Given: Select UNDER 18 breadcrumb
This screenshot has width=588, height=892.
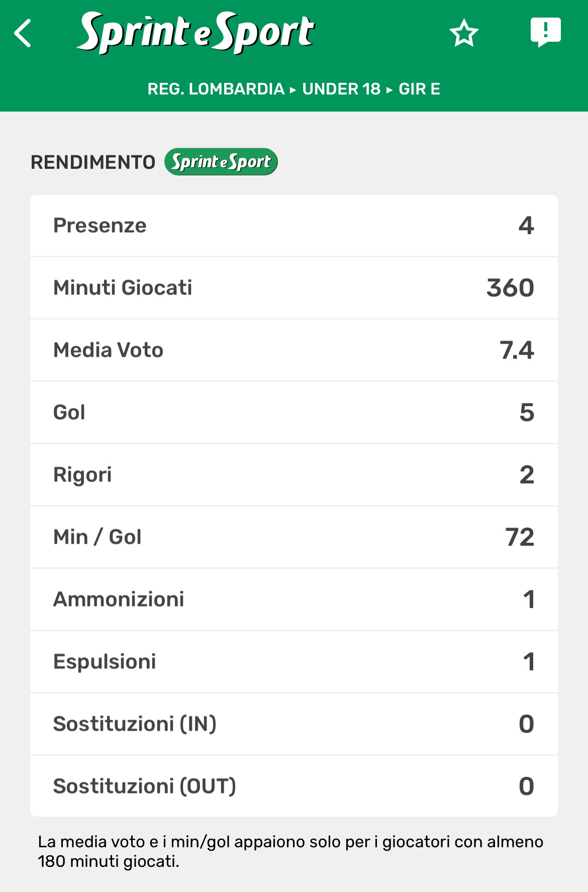Looking at the screenshot, I should pos(341,89).
